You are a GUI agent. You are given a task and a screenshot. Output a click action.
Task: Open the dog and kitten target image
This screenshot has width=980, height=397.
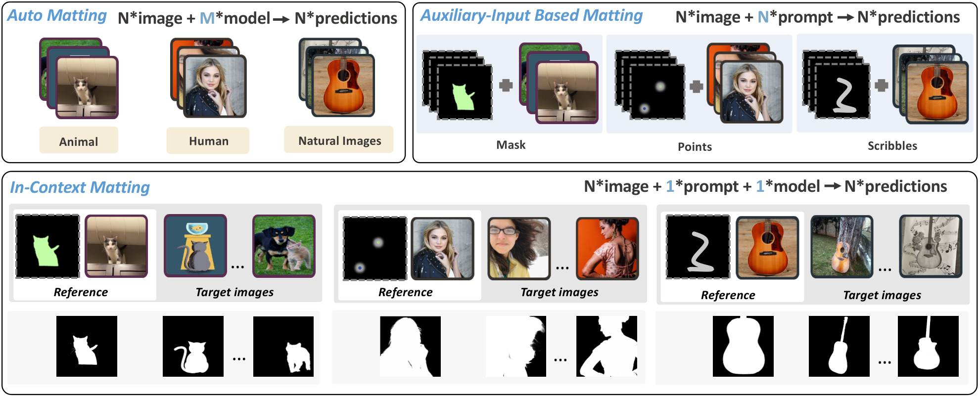(284, 246)
